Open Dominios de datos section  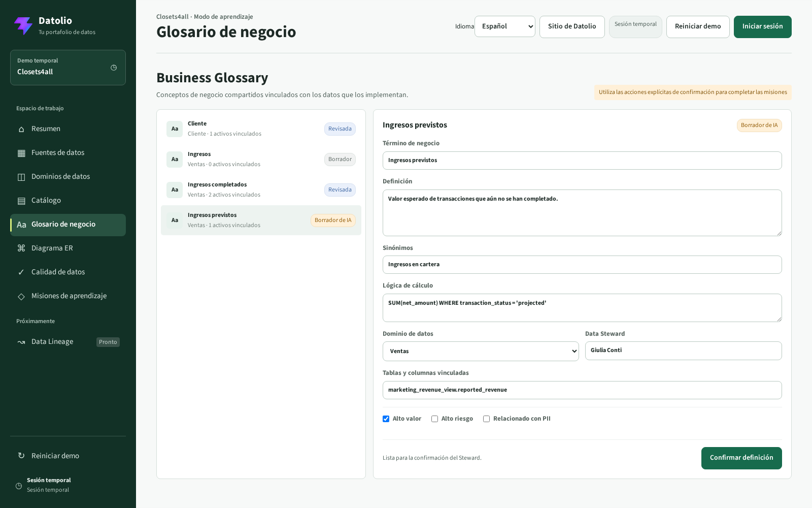(x=68, y=177)
